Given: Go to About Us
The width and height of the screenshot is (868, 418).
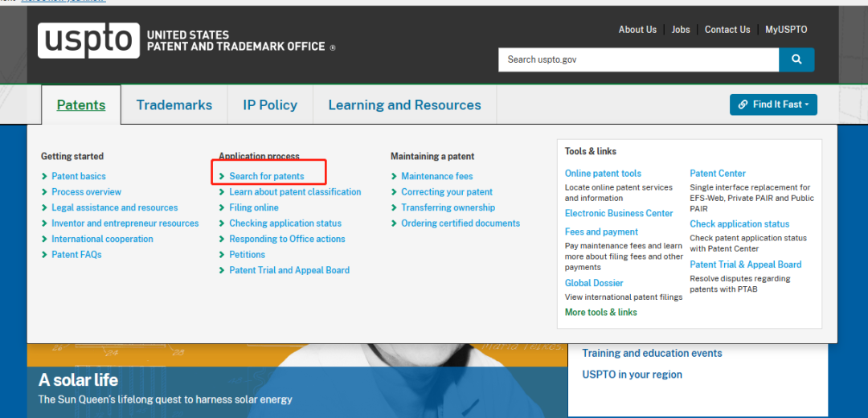Looking at the screenshot, I should pyautogui.click(x=637, y=30).
